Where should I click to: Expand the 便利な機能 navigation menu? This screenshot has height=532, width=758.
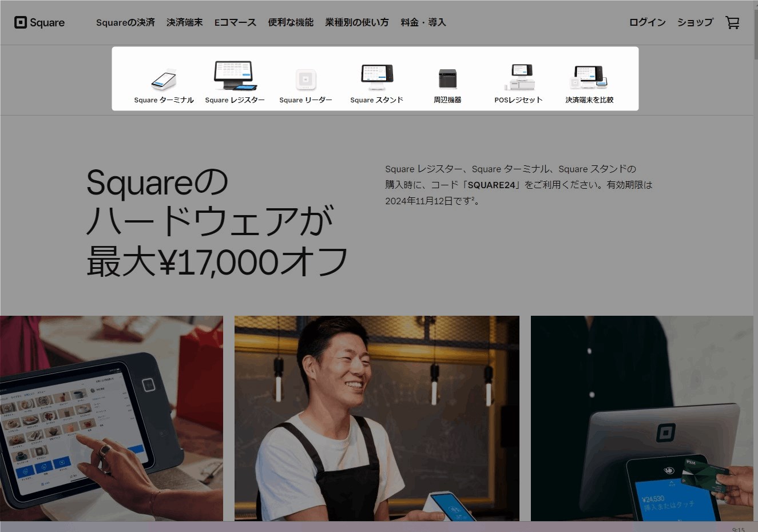pos(291,22)
